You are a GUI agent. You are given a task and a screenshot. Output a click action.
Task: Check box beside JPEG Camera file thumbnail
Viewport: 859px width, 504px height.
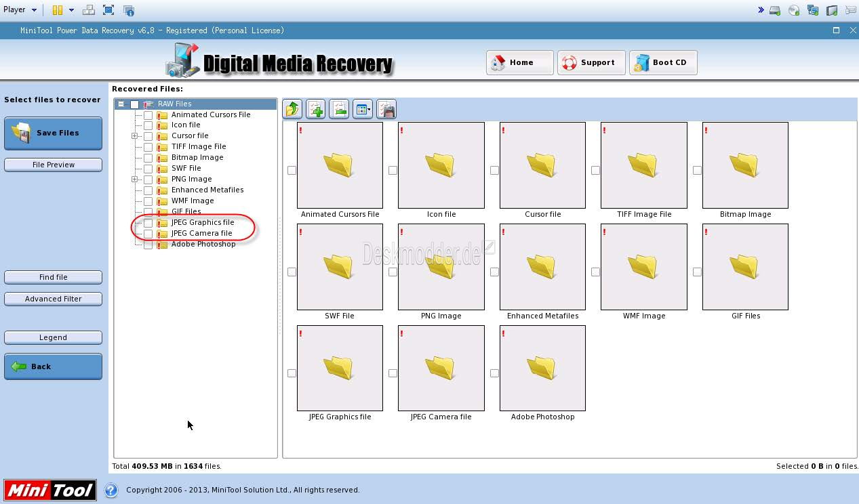point(393,373)
